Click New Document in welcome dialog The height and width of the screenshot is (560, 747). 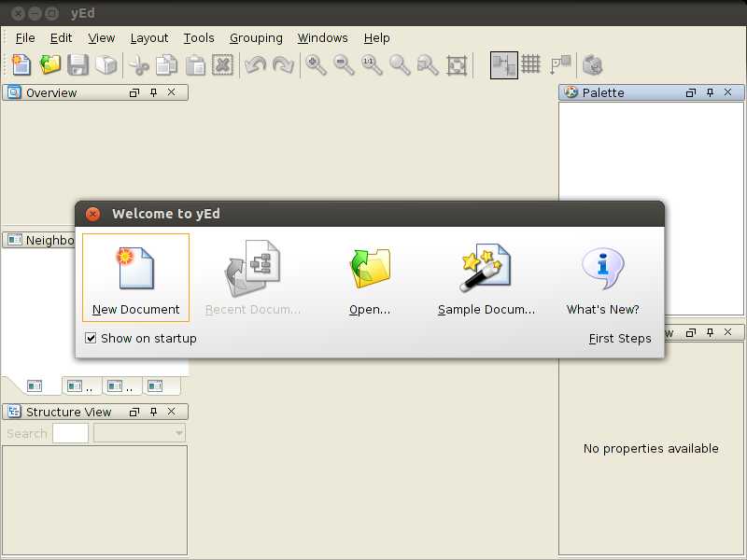click(x=135, y=277)
